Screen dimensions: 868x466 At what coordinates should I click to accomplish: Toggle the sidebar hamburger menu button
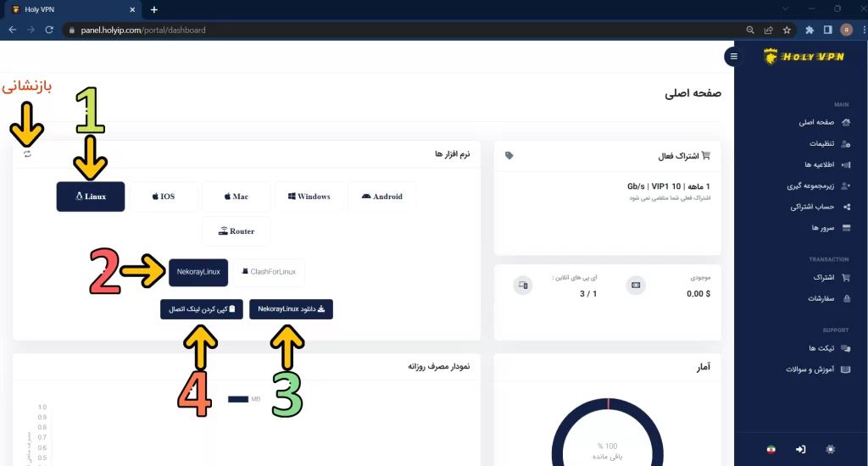[x=733, y=57]
